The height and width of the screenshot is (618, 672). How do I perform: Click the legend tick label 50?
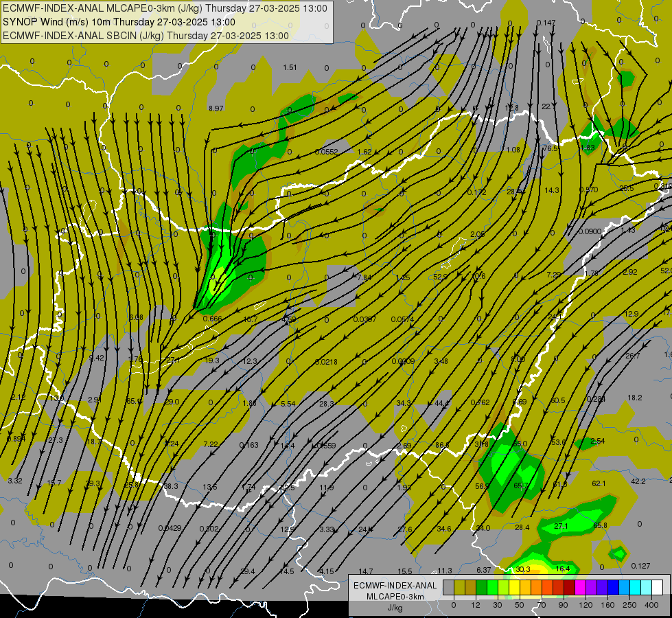coord(520,605)
